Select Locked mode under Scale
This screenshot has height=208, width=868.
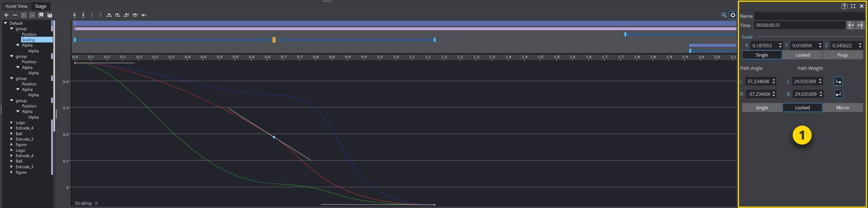pyautogui.click(x=802, y=55)
